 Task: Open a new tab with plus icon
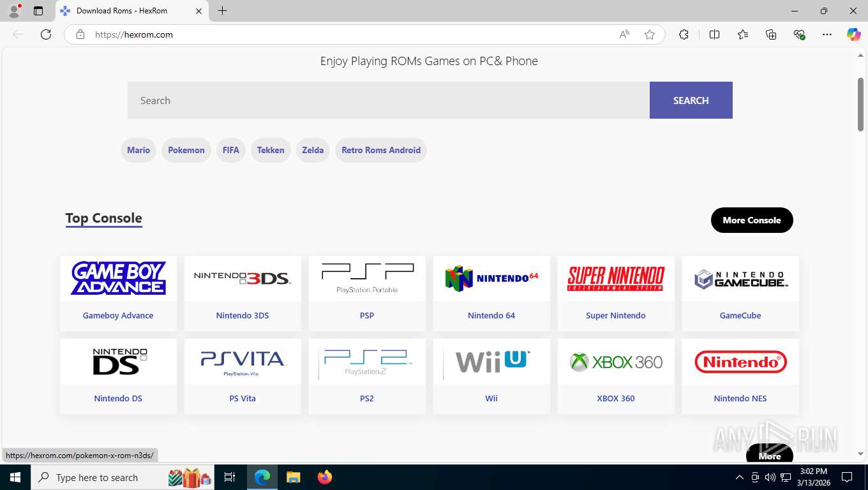(222, 11)
